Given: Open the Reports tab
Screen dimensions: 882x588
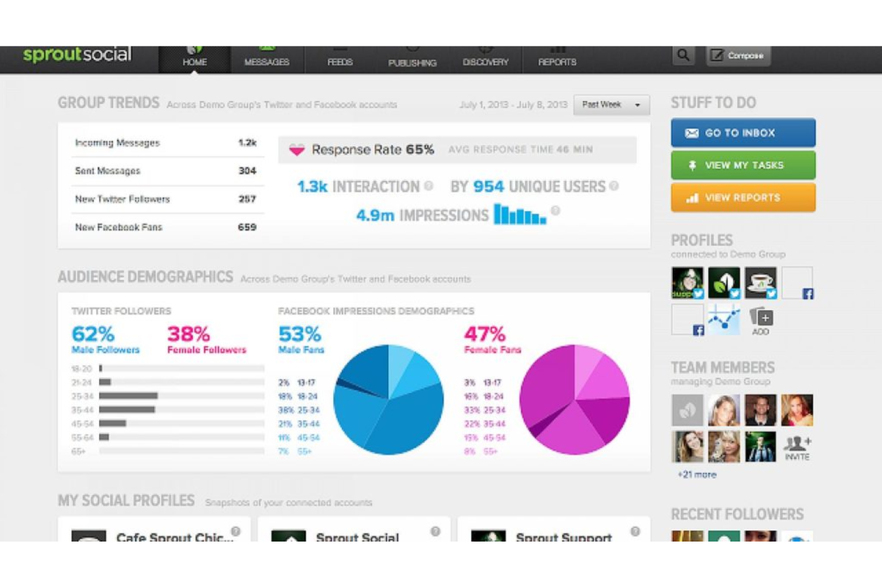Looking at the screenshot, I should (x=557, y=60).
